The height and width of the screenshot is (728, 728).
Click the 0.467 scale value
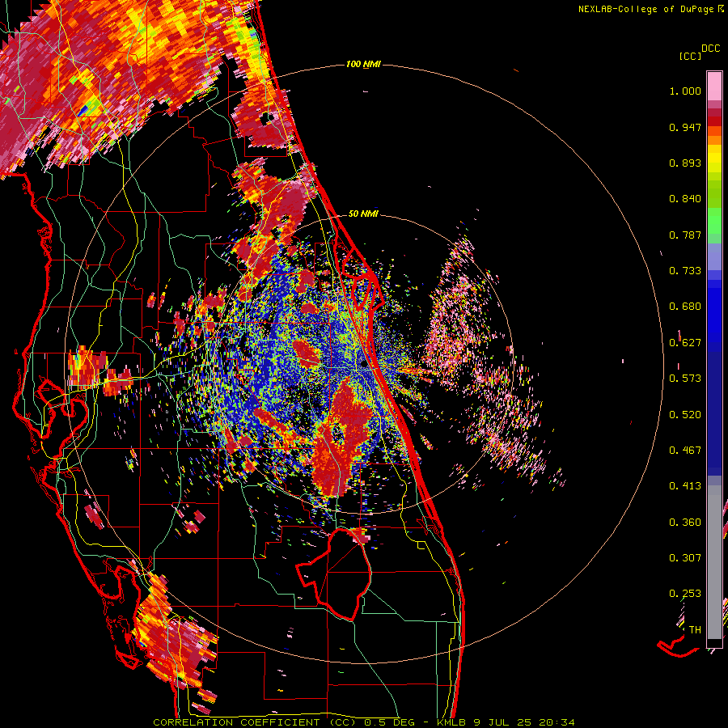(x=685, y=451)
